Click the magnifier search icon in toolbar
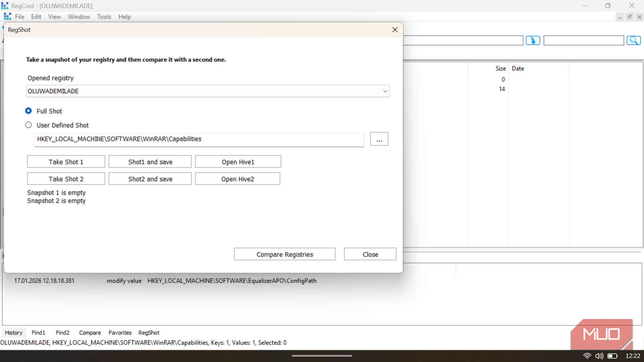 tap(634, 41)
